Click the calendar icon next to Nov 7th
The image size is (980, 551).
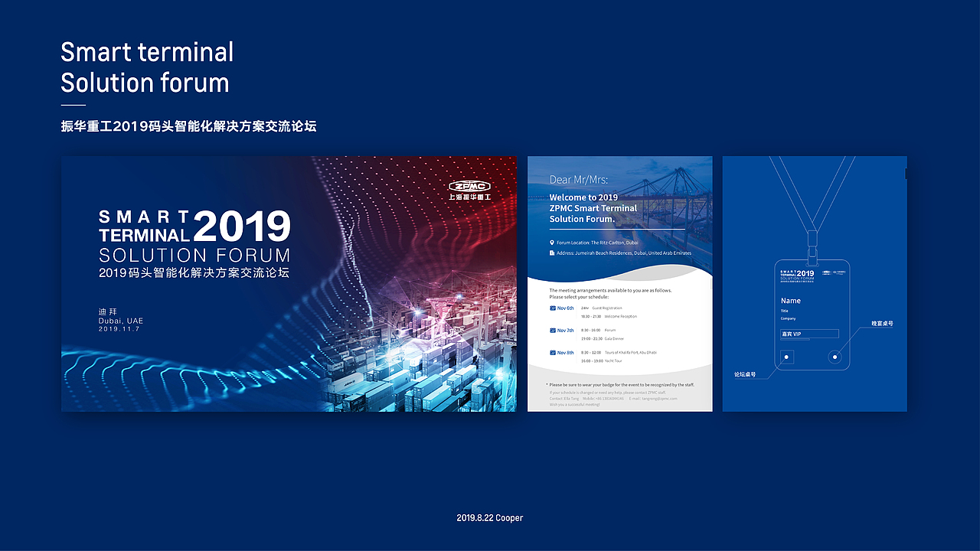click(553, 331)
